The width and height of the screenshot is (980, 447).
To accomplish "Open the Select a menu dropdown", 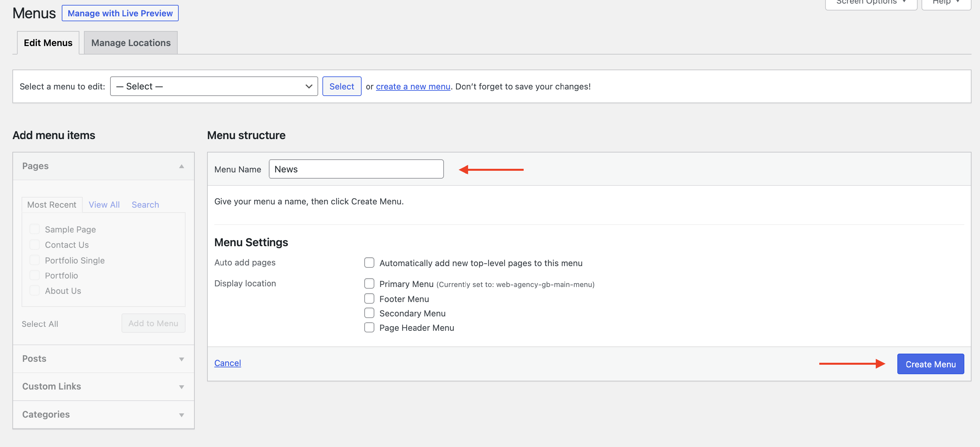I will 214,86.
